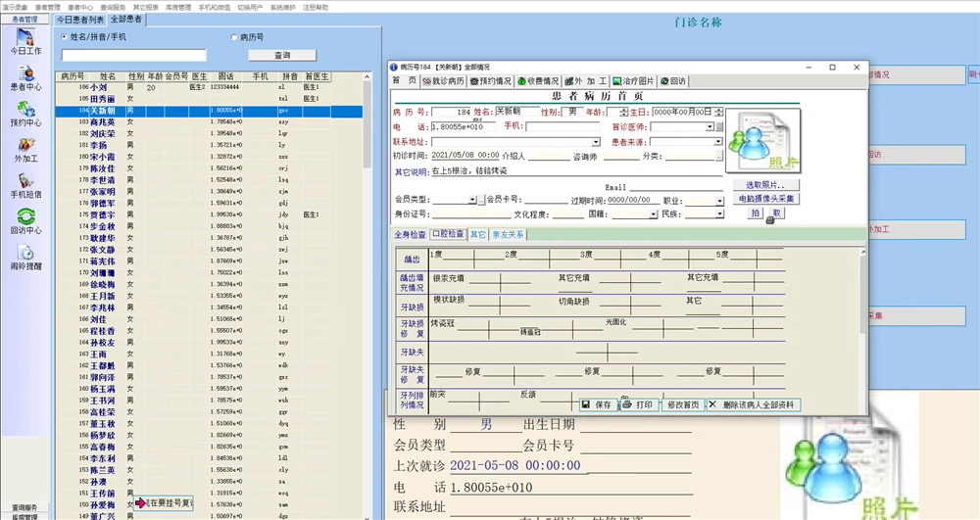This screenshot has width=980, height=520.
Task: Click 姓名 column header in patient list
Action: (x=108, y=76)
